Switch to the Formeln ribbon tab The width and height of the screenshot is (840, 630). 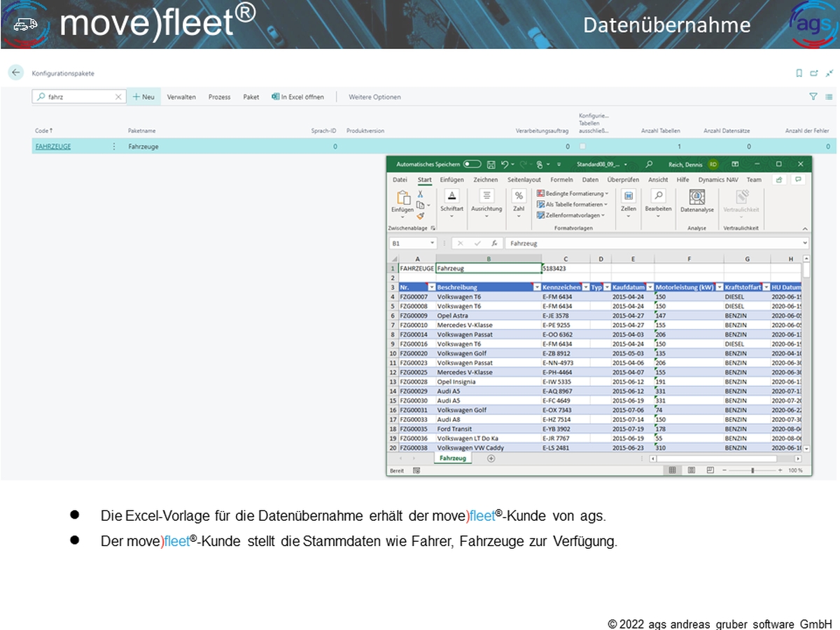click(561, 180)
